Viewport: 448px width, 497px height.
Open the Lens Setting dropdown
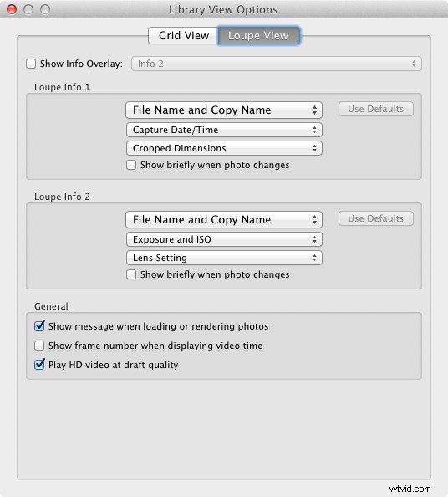point(224,258)
